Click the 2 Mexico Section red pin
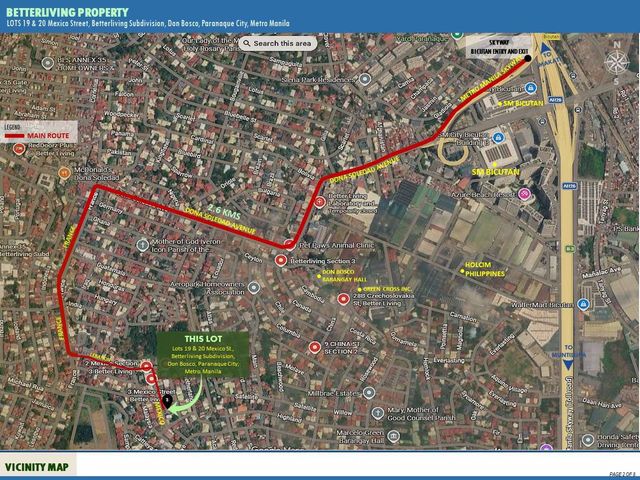 146,366
